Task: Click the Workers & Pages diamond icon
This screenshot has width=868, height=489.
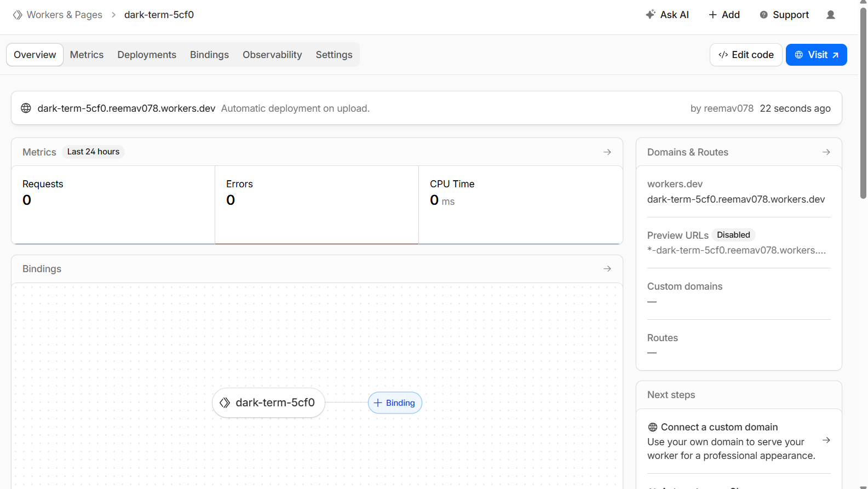Action: coord(18,15)
